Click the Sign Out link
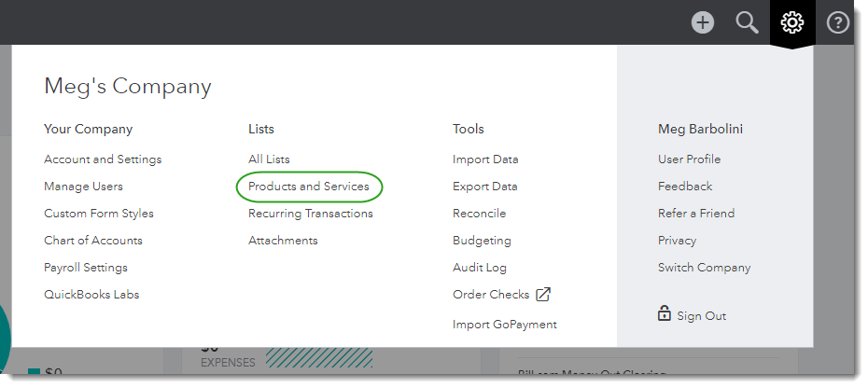The width and height of the screenshot is (868, 388). [x=701, y=316]
